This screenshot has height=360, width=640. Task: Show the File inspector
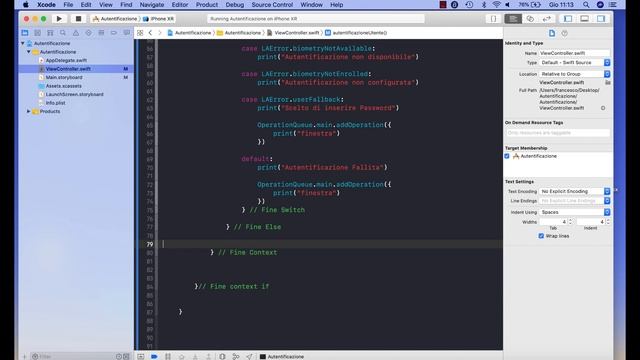552,33
